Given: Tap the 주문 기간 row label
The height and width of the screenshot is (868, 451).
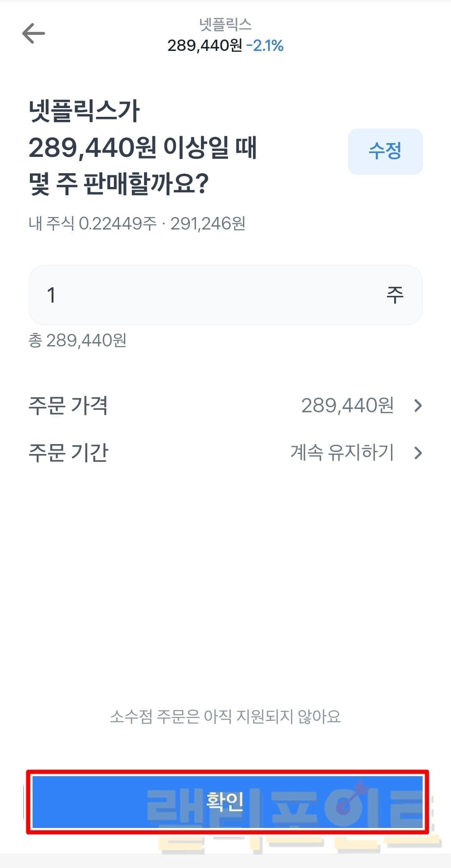Looking at the screenshot, I should pos(68,453).
